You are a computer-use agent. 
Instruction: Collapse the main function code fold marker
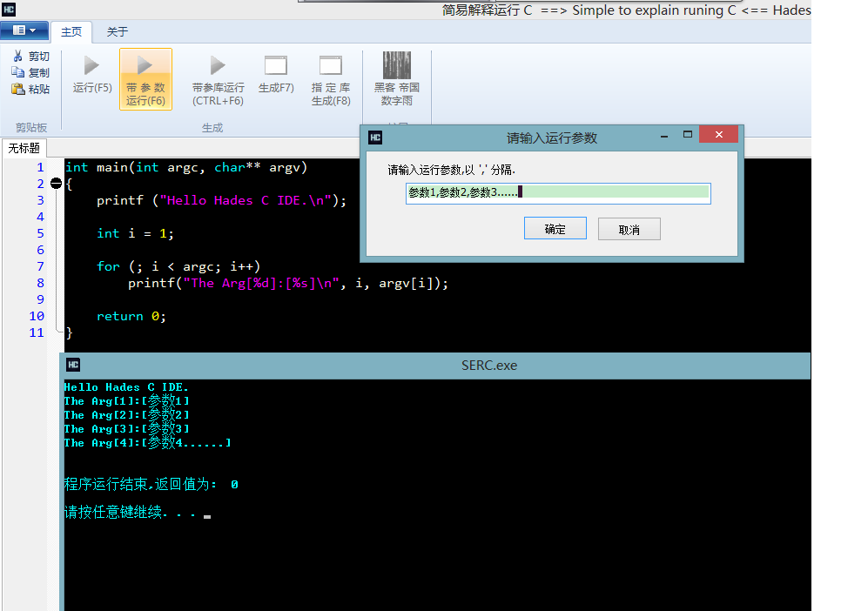pyautogui.click(x=57, y=184)
